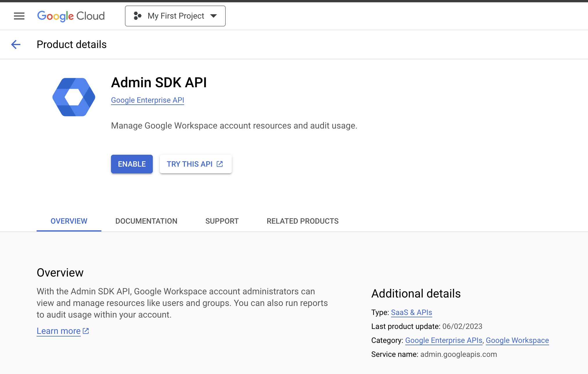
Task: Open the project selector dropdown arrow
Action: 214,16
